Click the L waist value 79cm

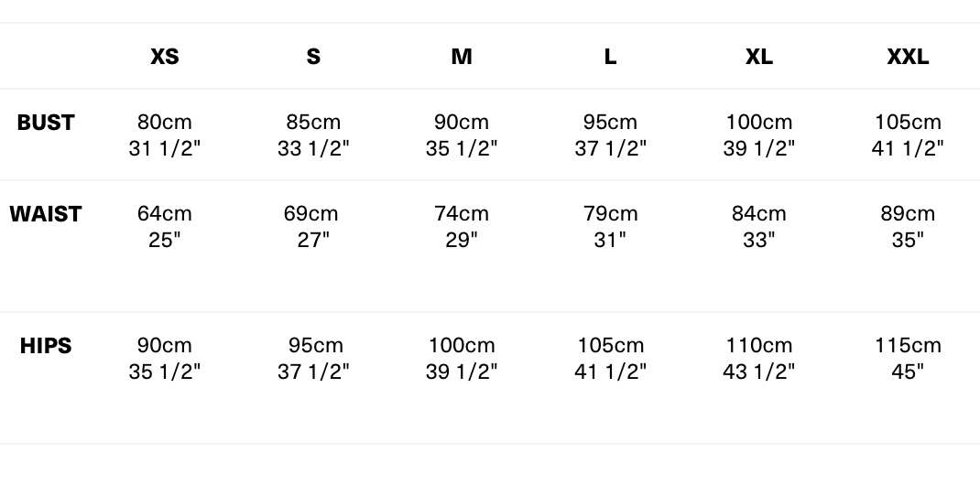pyautogui.click(x=611, y=214)
